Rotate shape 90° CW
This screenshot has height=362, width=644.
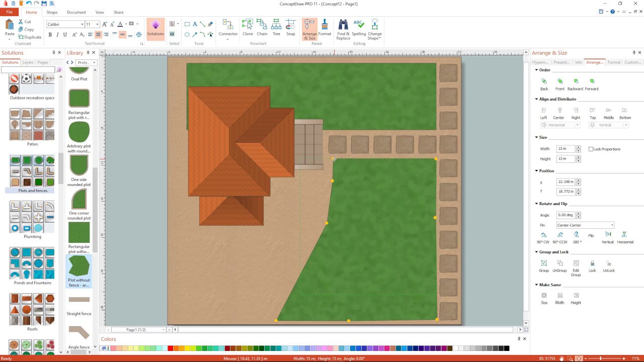pyautogui.click(x=544, y=235)
